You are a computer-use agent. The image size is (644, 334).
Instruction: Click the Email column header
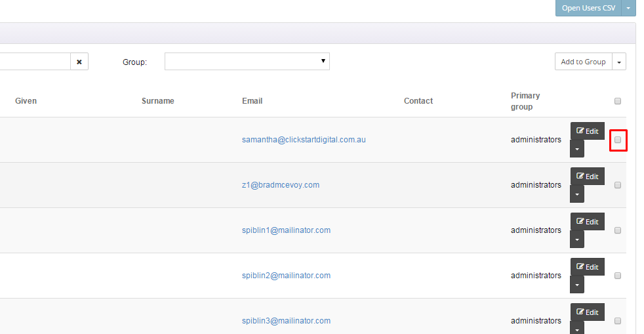point(252,101)
